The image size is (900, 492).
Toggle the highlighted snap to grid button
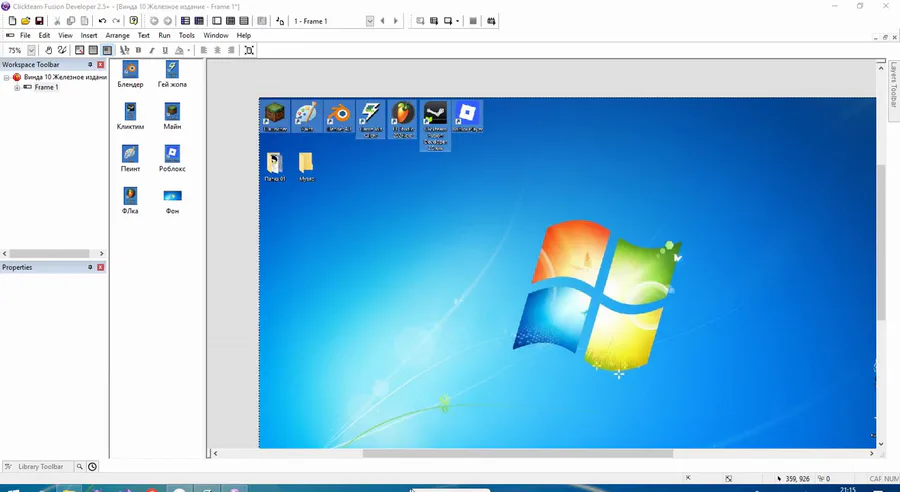[x=107, y=50]
